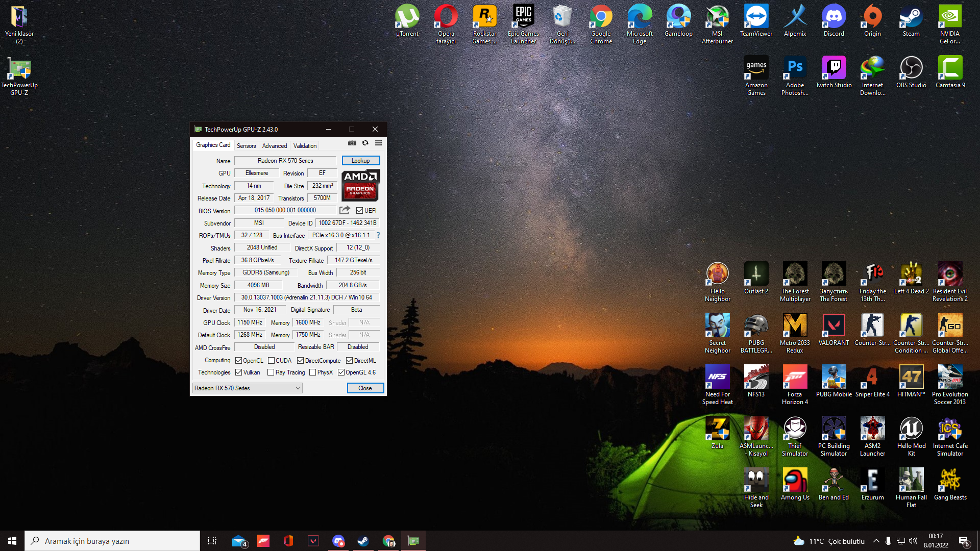The image size is (980, 551).
Task: Toggle the UEFI checkbox
Action: click(360, 211)
